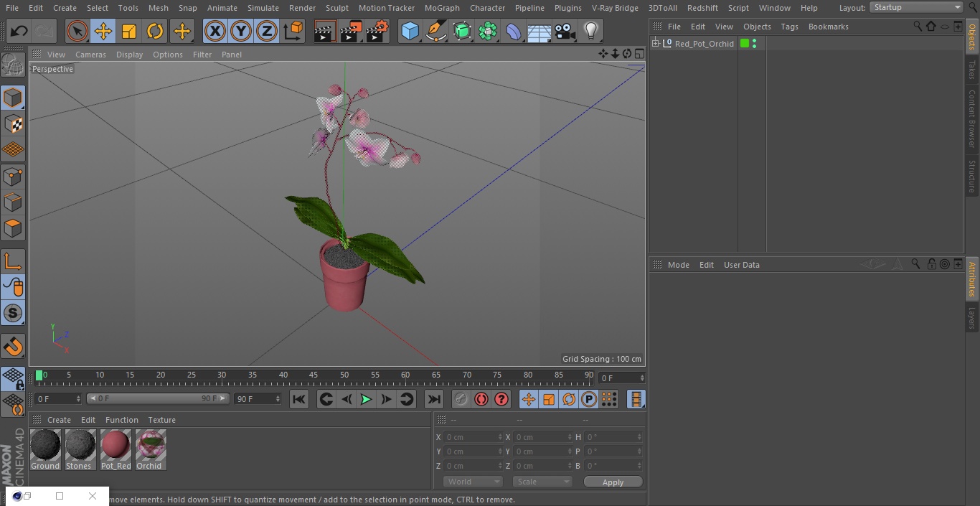Toggle Autokeying button
The height and width of the screenshot is (506, 980).
click(x=481, y=399)
